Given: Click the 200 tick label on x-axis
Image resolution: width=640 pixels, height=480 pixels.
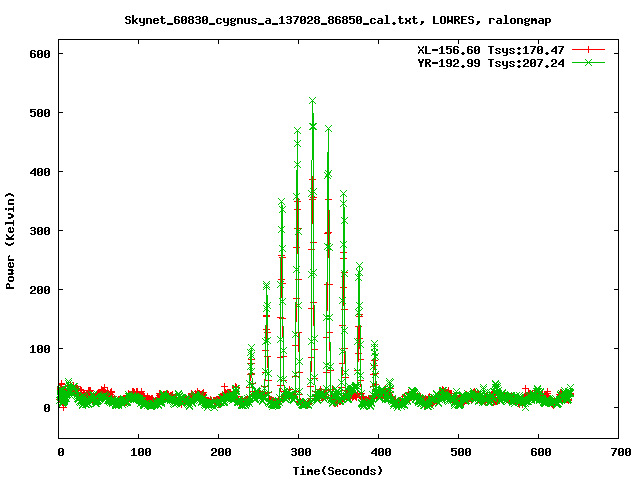Looking at the screenshot, I should 221,452.
